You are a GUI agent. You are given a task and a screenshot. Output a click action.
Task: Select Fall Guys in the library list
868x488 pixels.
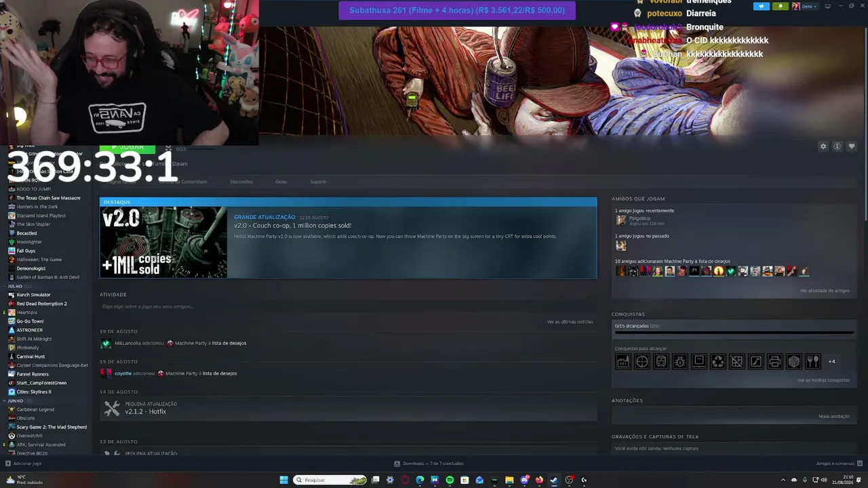[26, 251]
